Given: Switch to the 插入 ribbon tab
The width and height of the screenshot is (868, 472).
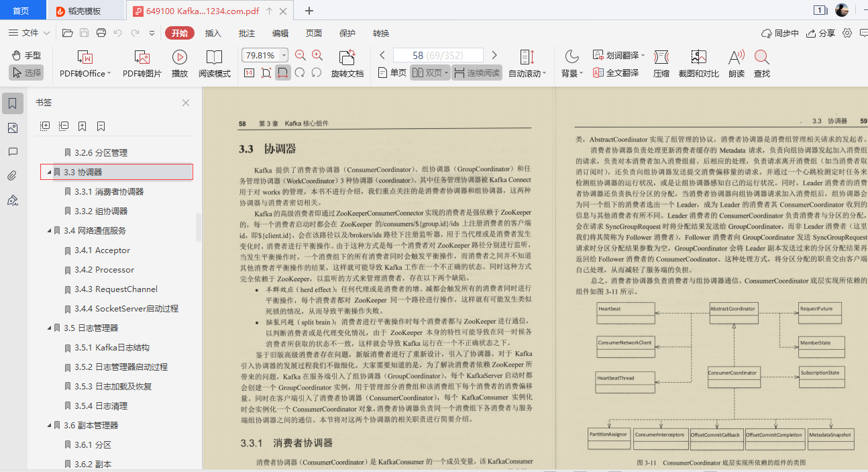Looking at the screenshot, I should (213, 32).
